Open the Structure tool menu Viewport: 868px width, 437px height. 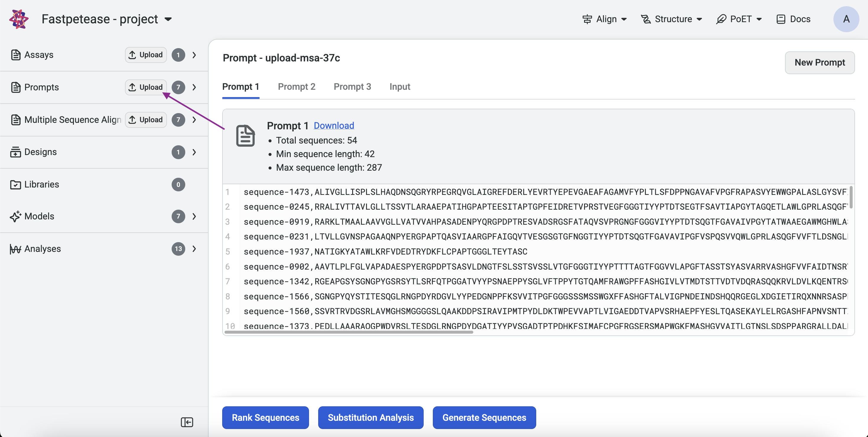[x=671, y=19]
